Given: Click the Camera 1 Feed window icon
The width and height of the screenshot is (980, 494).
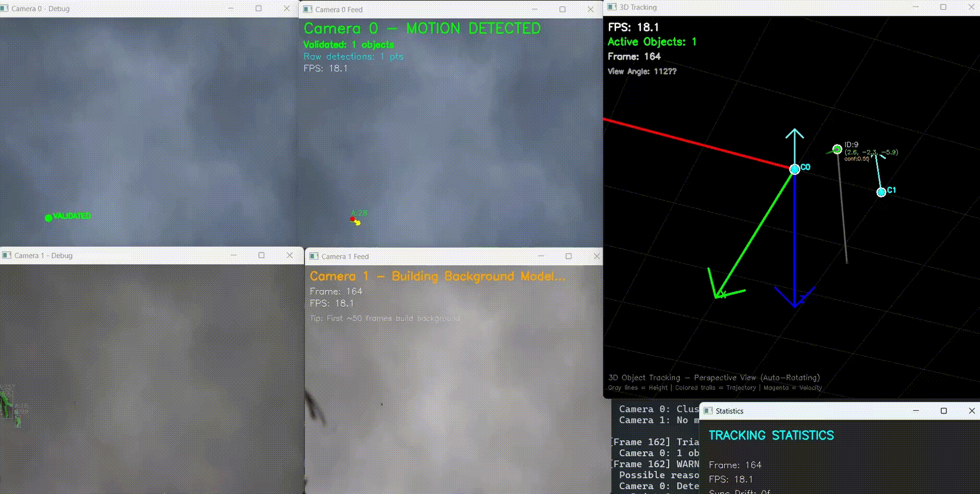Looking at the screenshot, I should pos(314,256).
